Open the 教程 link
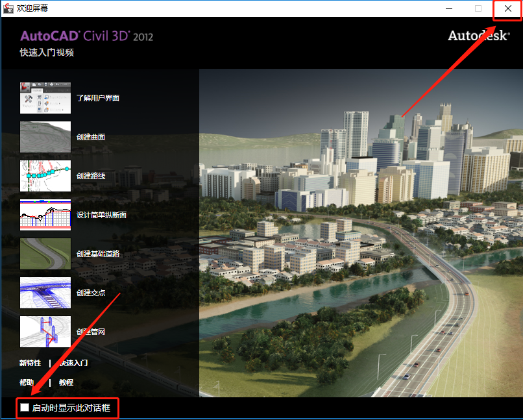This screenshot has height=420, width=523. pyautogui.click(x=66, y=382)
